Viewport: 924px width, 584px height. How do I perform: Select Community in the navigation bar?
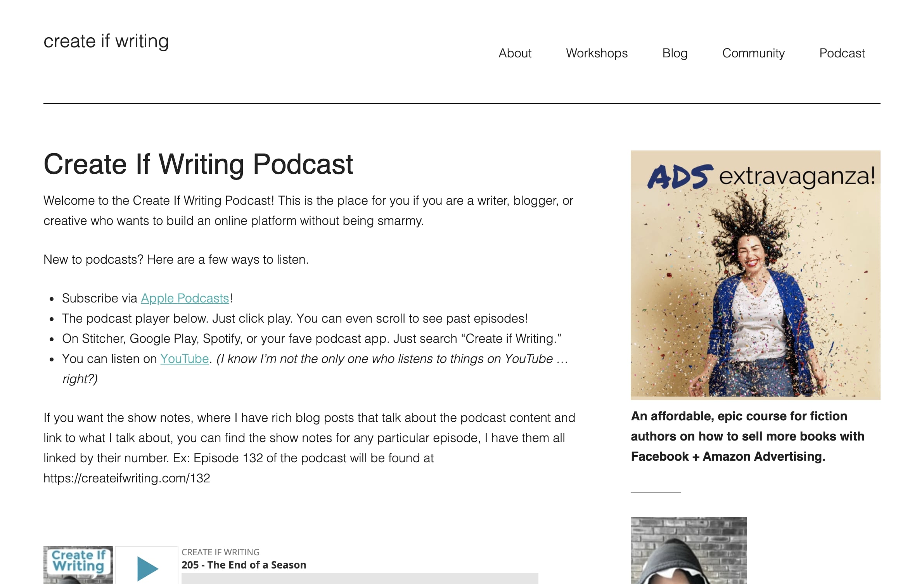click(x=753, y=53)
